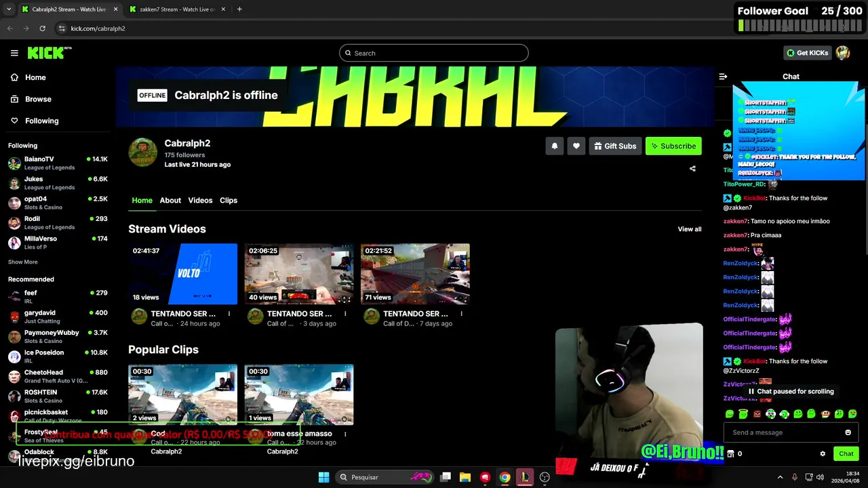Click the Cabralph2 channel avatar
The image size is (868, 488).
(143, 152)
